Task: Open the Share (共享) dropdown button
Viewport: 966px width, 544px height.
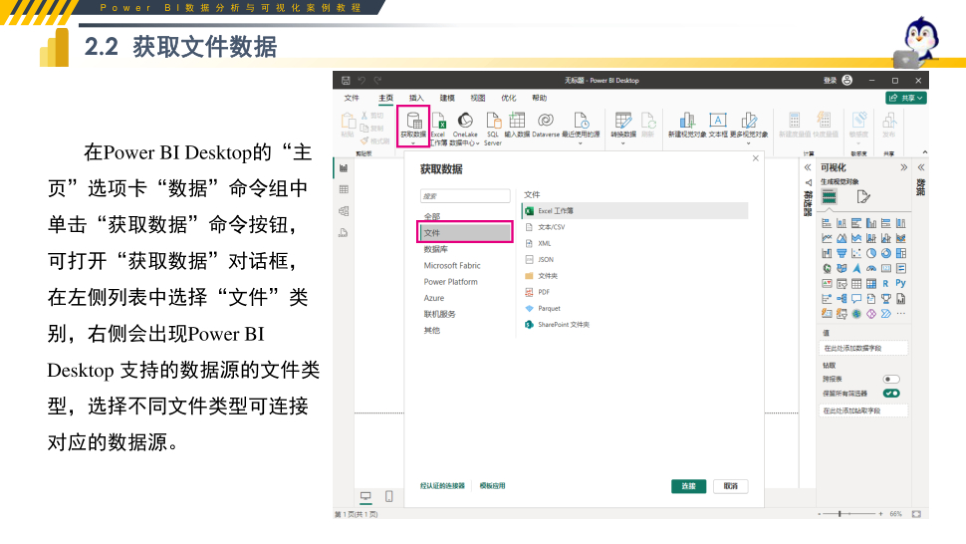Action: pos(906,98)
